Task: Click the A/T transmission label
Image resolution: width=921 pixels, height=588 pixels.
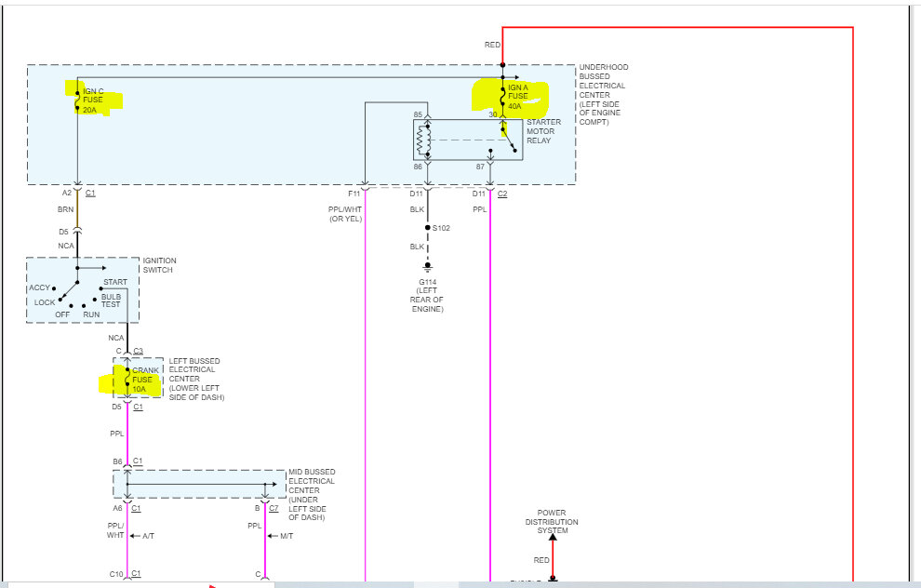Action: (148, 536)
